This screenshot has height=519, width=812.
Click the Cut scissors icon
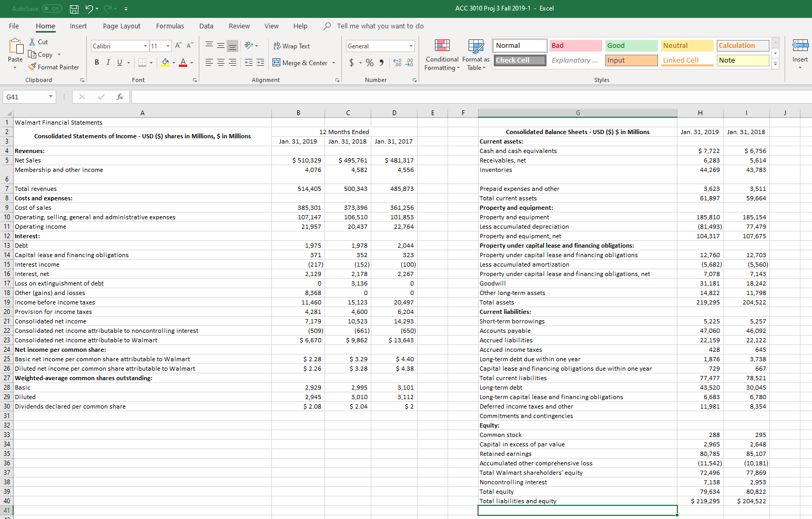(x=33, y=42)
